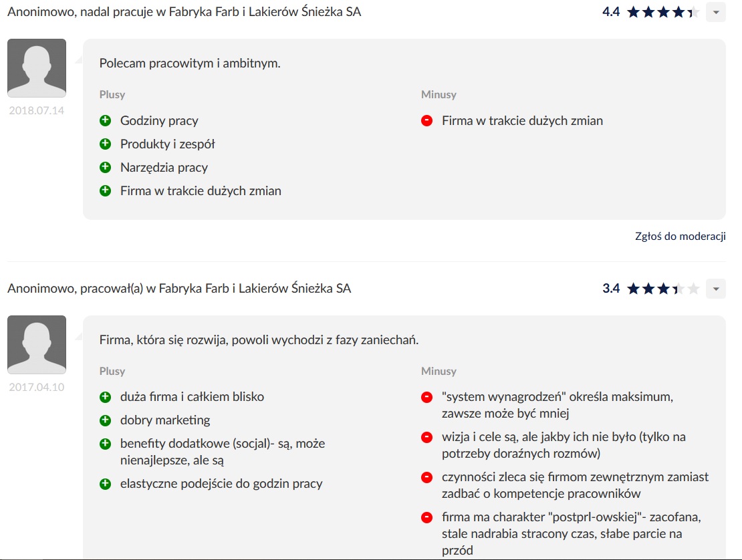Click red minus icon next to 'system wynagrodzeń'
The image size is (742, 560).
[426, 397]
